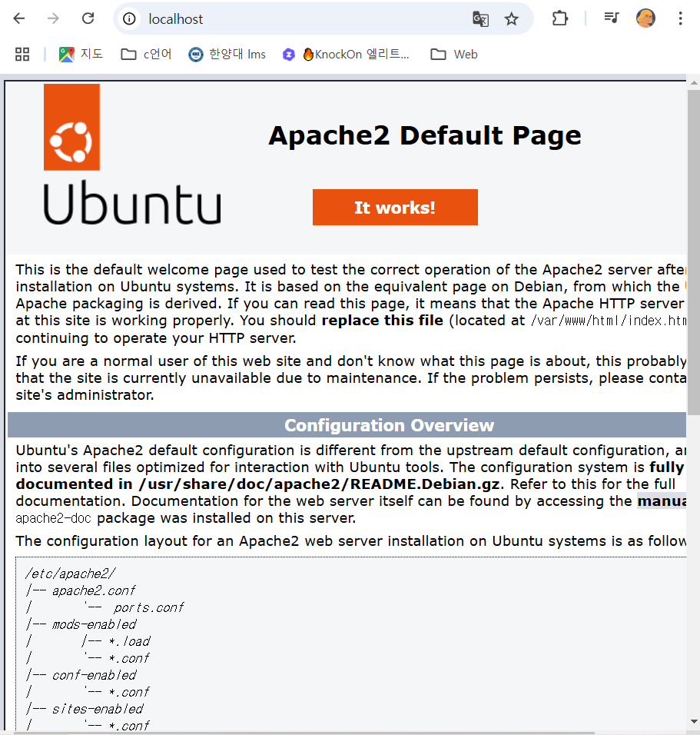Click the vertical scrollbar thumb
The height and width of the screenshot is (735, 700).
click(694, 252)
